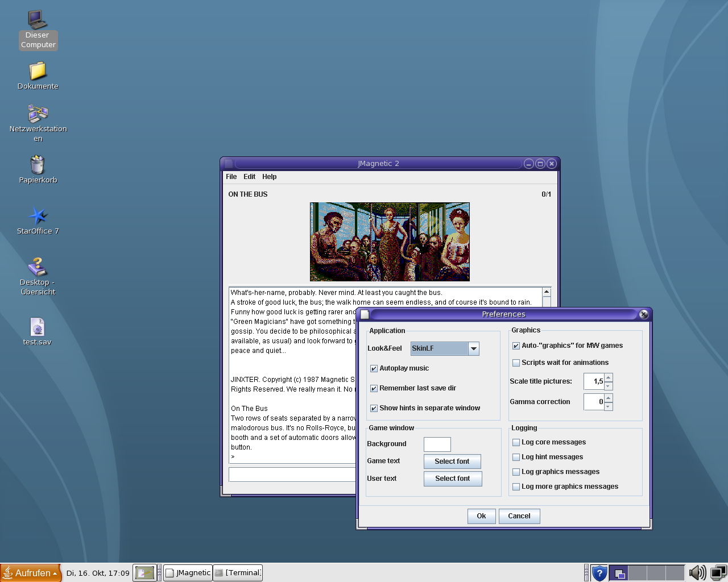Screen dimensions: 728x582
Task: Click Select font for Game text
Action: pos(452,462)
